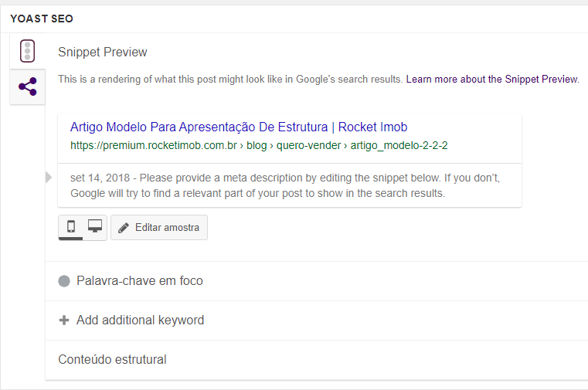The height and width of the screenshot is (390, 588).
Task: Click the Snippet Preview heading
Action: coord(102,52)
